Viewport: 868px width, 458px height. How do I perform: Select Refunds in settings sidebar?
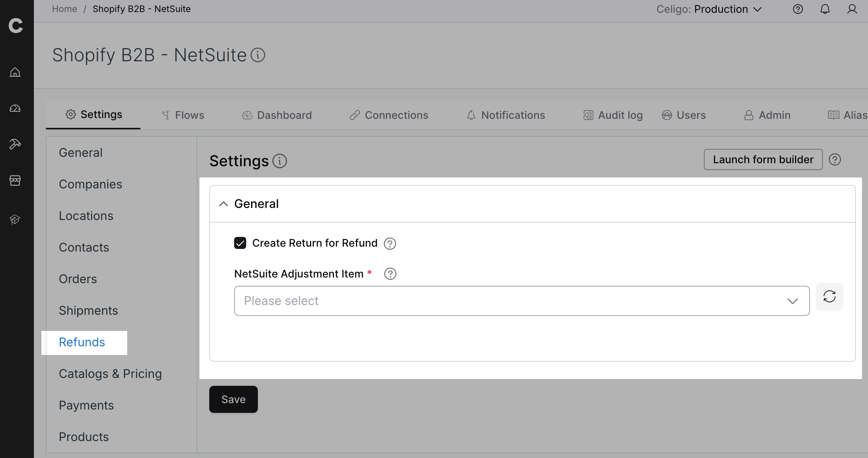tap(82, 342)
